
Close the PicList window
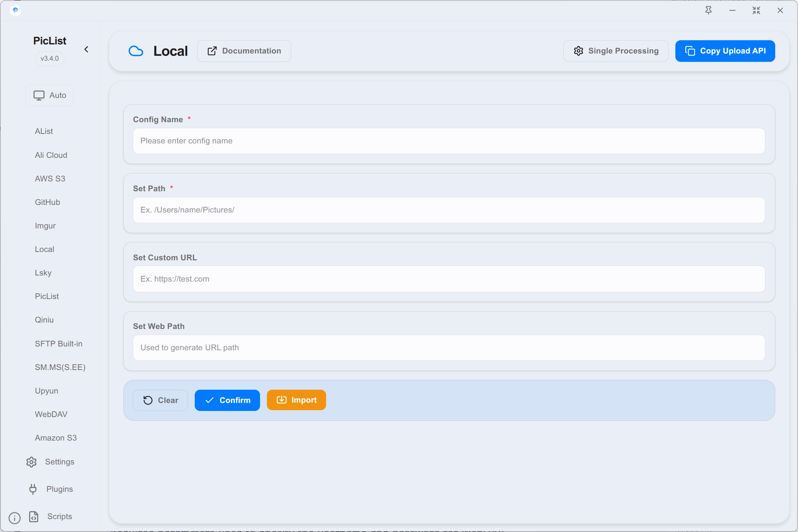click(780, 10)
